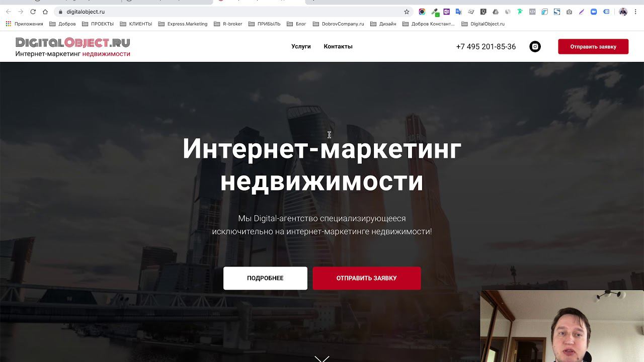This screenshot has width=644, height=362.
Task: Open the Chrome profile avatar
Action: 623,12
